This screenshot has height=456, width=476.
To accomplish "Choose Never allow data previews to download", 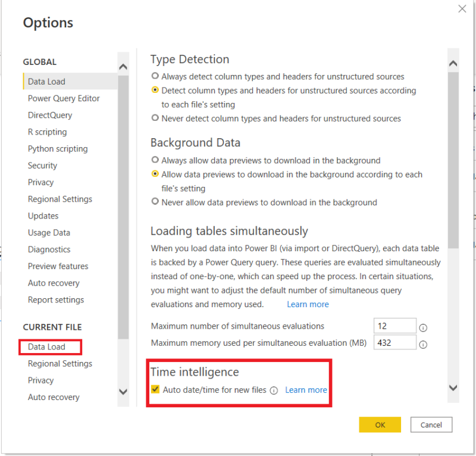I will (x=154, y=202).
